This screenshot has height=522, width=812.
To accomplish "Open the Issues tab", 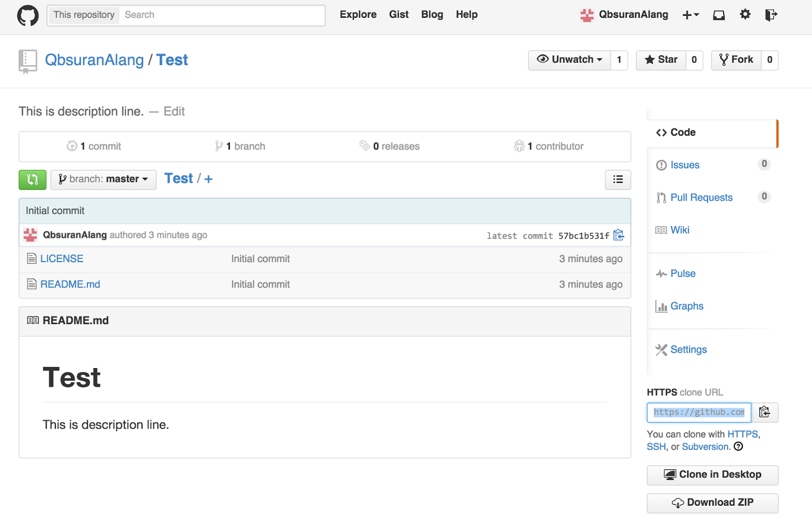I will (685, 165).
